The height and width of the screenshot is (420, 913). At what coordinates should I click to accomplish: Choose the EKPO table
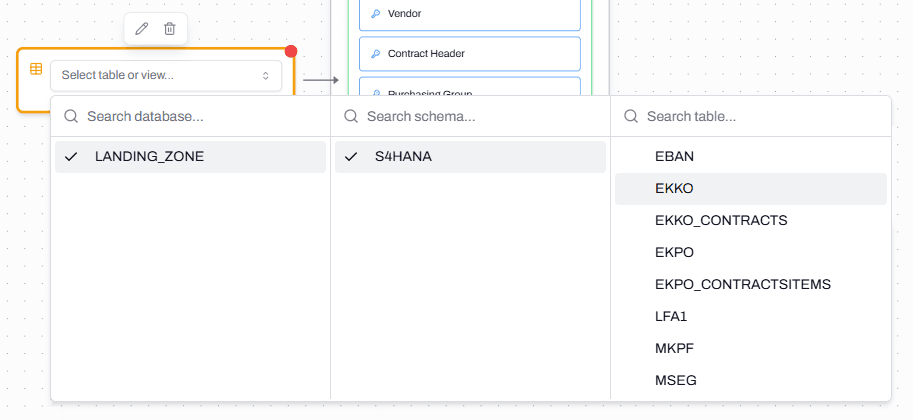tap(751, 253)
